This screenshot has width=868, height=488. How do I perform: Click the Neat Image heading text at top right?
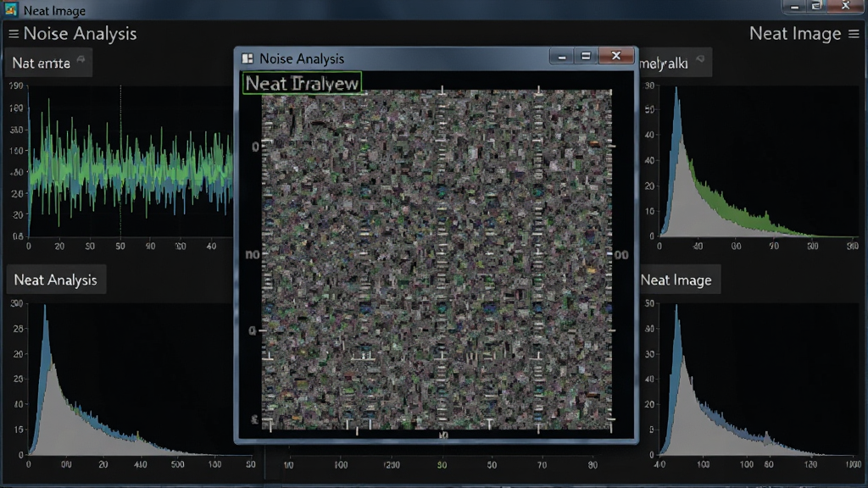[795, 34]
